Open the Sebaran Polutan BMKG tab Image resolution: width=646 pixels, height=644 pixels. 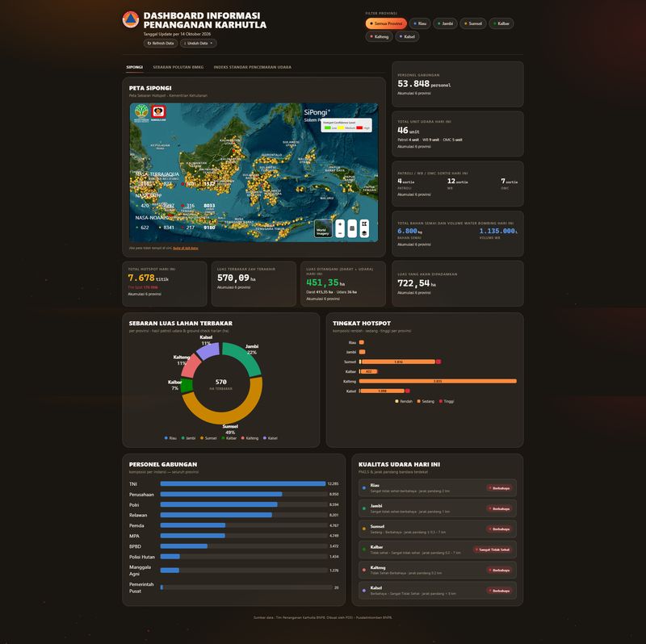(178, 67)
